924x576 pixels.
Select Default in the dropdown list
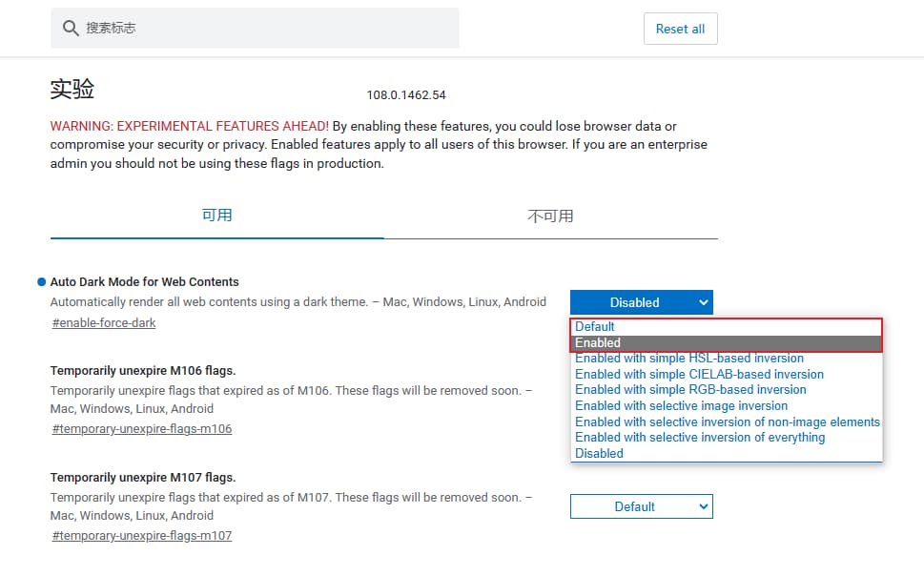click(595, 327)
